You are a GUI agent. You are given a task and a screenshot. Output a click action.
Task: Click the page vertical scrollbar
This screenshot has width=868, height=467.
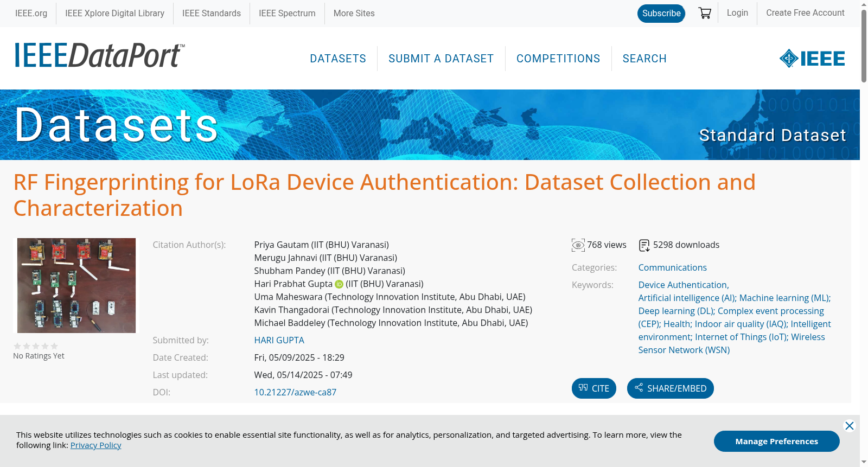pos(864,46)
